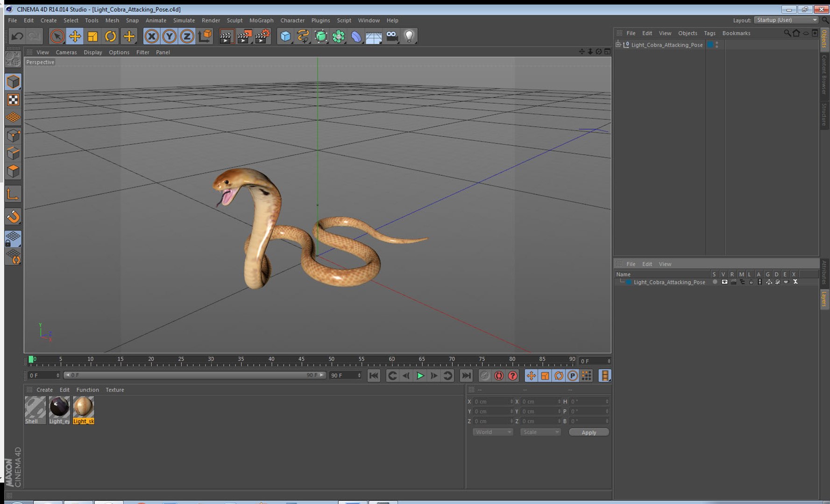
Task: Click the X position coordinate field
Action: click(x=493, y=401)
